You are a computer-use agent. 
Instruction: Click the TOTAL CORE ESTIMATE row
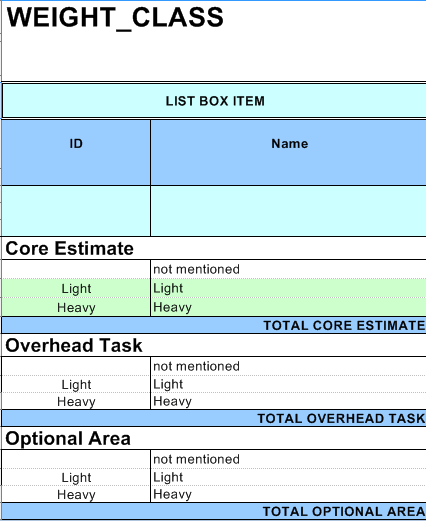click(214, 325)
